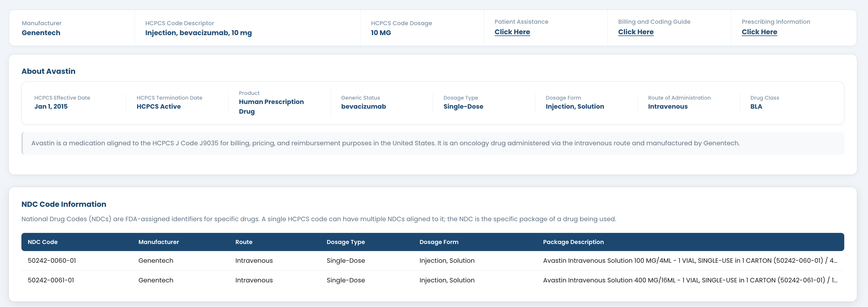Open the Prescribing Information Click Here link
This screenshot has height=307, width=868.
(x=760, y=32)
